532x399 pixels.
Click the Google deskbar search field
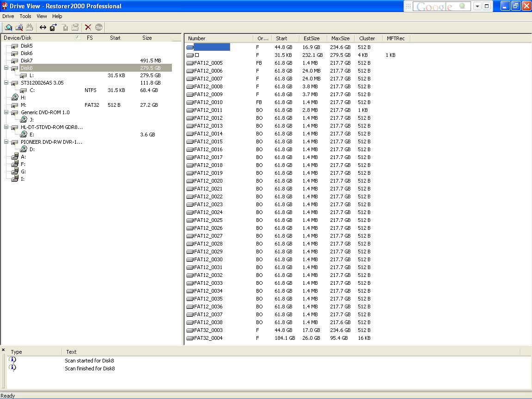click(x=442, y=6)
